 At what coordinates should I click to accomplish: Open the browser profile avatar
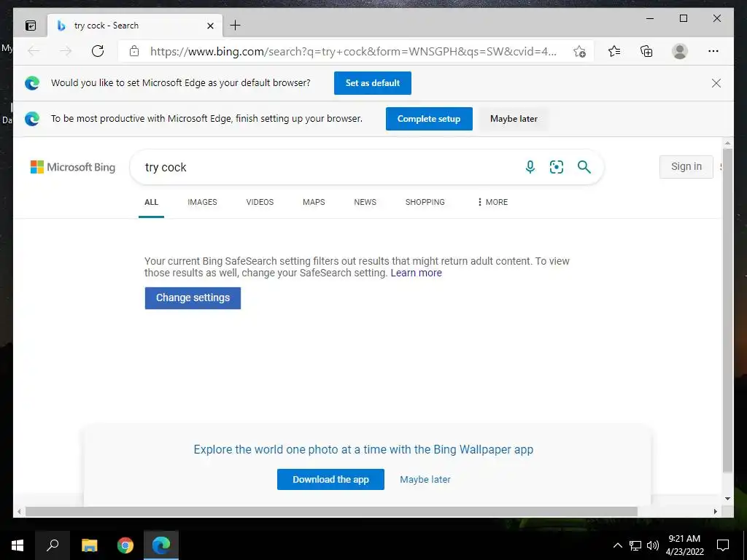[680, 51]
